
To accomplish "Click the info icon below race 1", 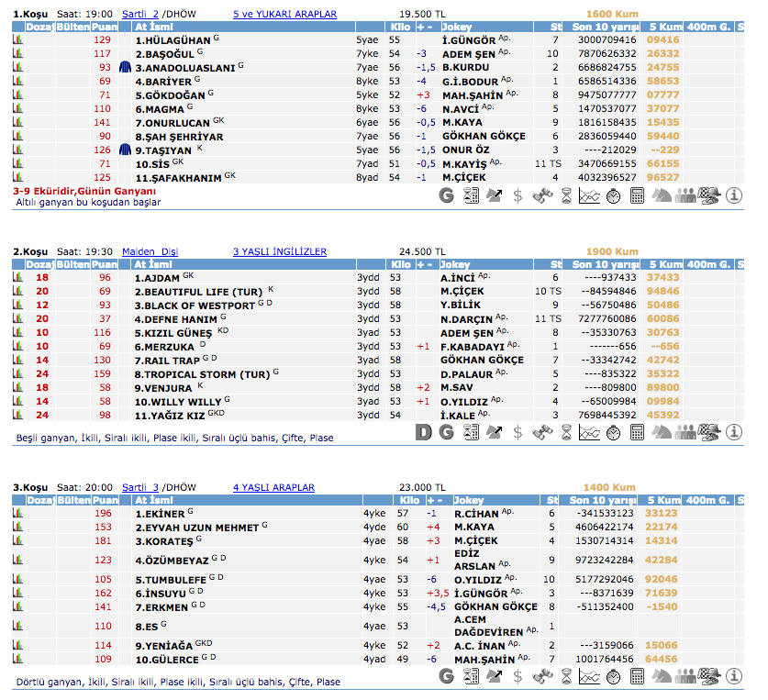I will tap(734, 195).
